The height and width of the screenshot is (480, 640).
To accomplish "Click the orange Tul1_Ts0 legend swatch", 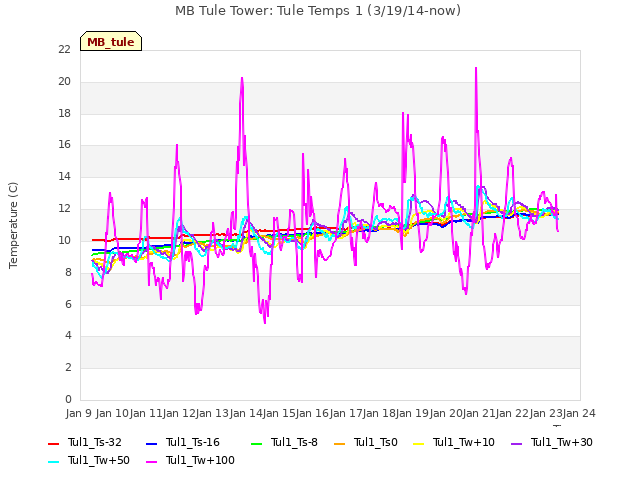I will coord(340,443).
